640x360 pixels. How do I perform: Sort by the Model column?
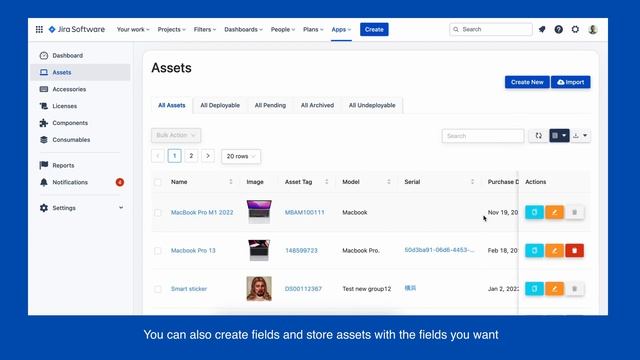click(x=389, y=182)
